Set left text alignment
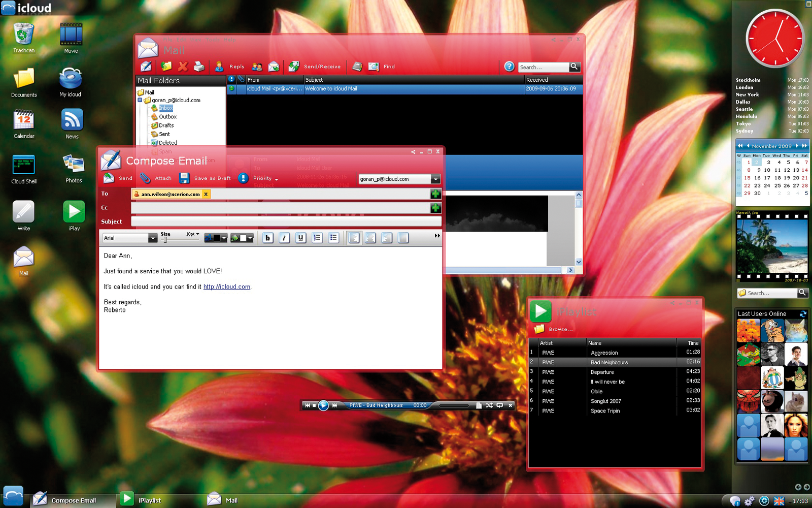Viewport: 812px width, 508px height. pos(354,238)
